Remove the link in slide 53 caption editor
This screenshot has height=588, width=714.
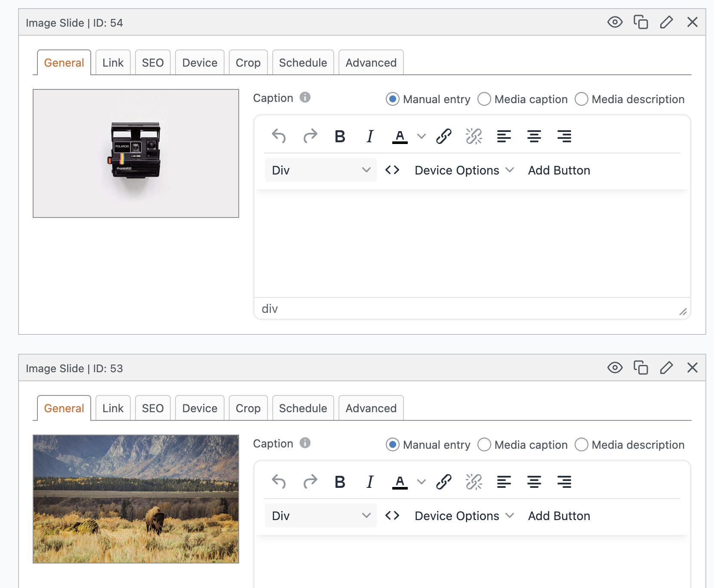tap(474, 482)
